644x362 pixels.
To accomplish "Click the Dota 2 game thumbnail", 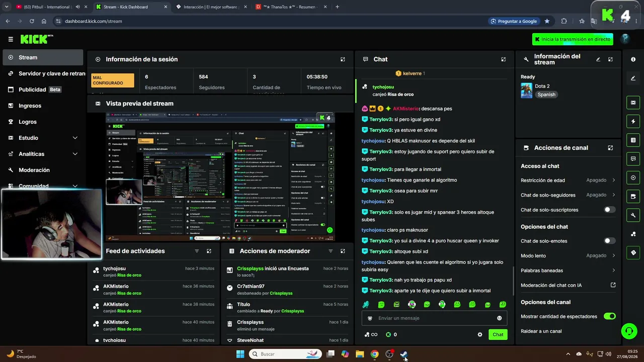I will tap(526, 90).
